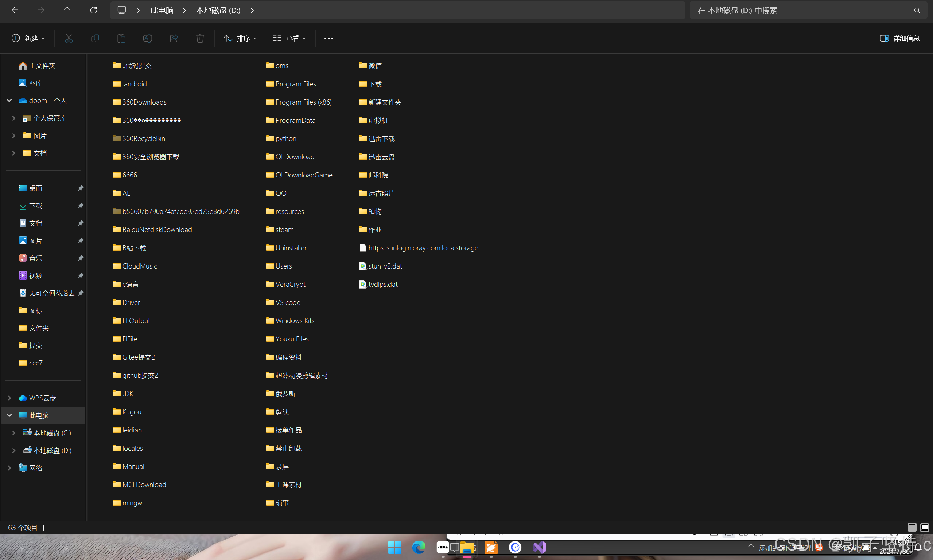Select the steam folder
This screenshot has width=933, height=560.
pos(280,230)
